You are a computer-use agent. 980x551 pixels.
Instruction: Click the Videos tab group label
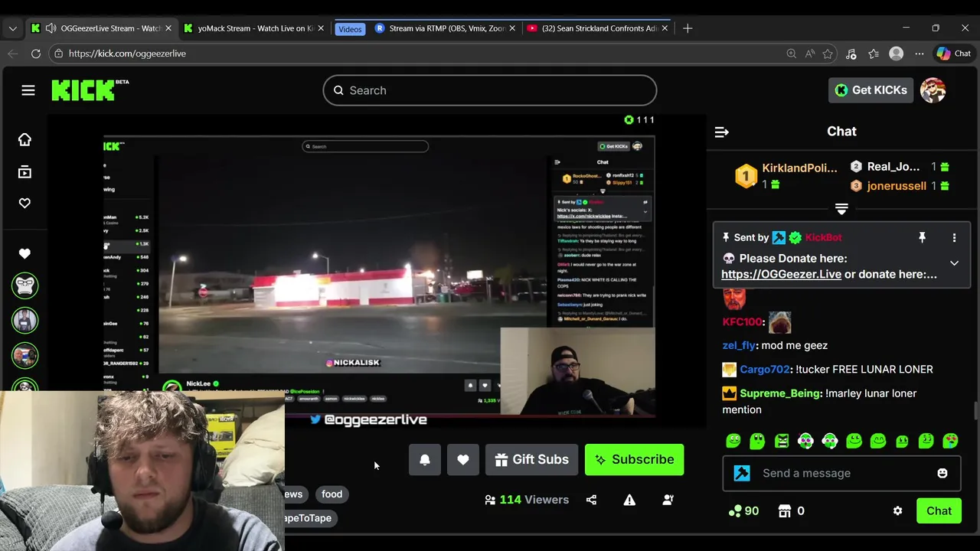[350, 29]
